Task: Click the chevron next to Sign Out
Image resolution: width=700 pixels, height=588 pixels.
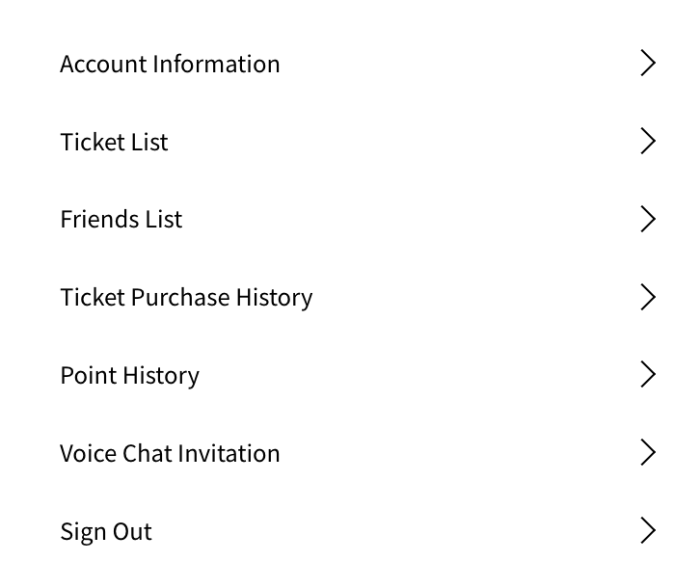Action: click(x=648, y=531)
